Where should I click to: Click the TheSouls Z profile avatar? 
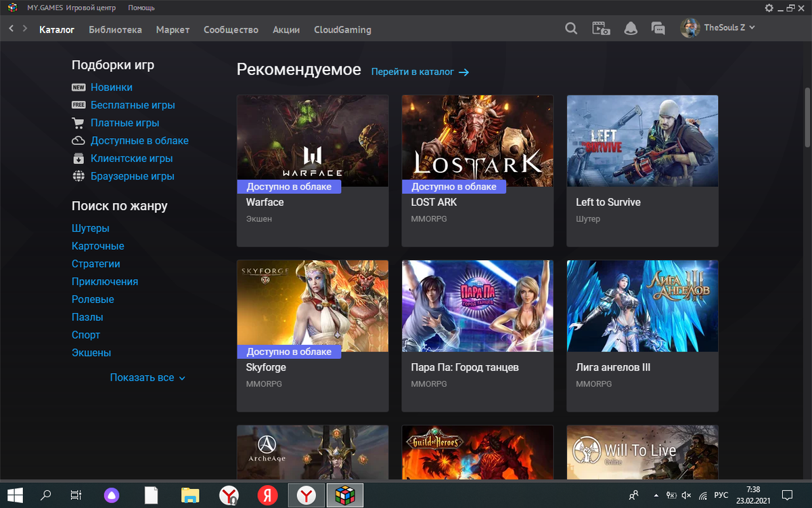click(690, 28)
